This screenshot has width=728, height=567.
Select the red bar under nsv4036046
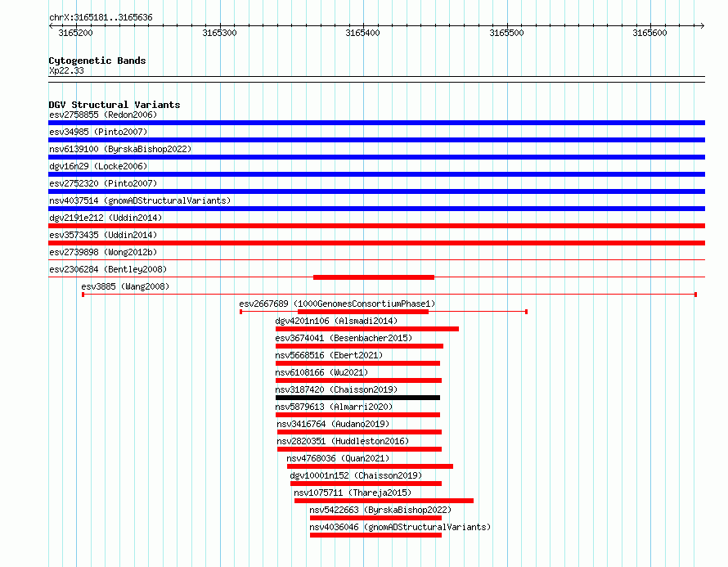point(375,535)
